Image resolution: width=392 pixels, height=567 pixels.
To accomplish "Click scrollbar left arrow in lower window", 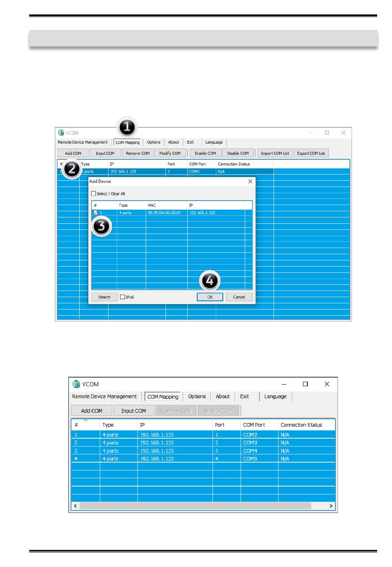I will point(75,506).
